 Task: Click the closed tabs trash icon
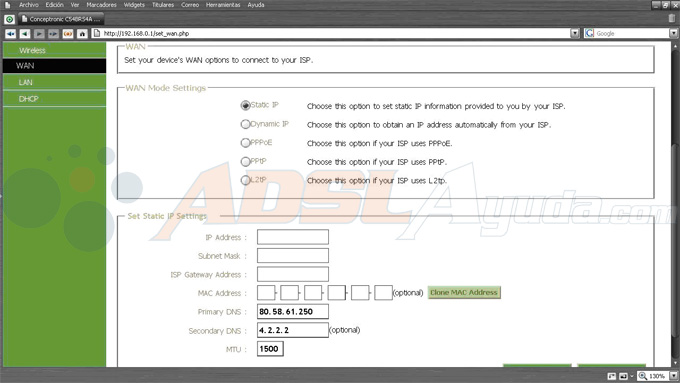point(672,18)
